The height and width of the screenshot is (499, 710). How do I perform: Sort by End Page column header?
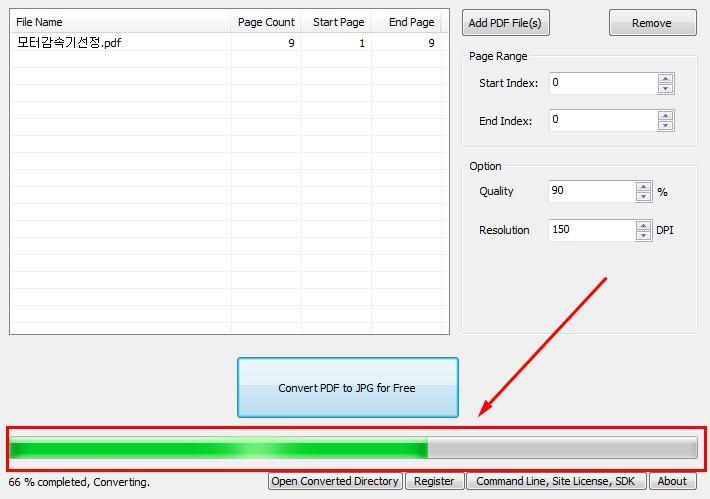pyautogui.click(x=406, y=22)
